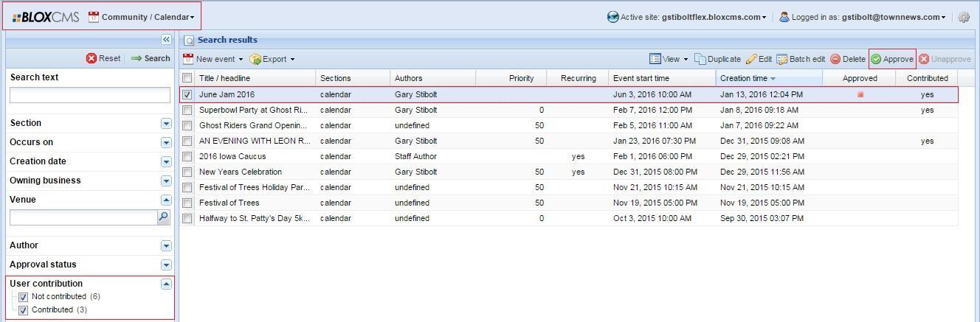Open the Community / Calendar module menu

pyautogui.click(x=142, y=17)
